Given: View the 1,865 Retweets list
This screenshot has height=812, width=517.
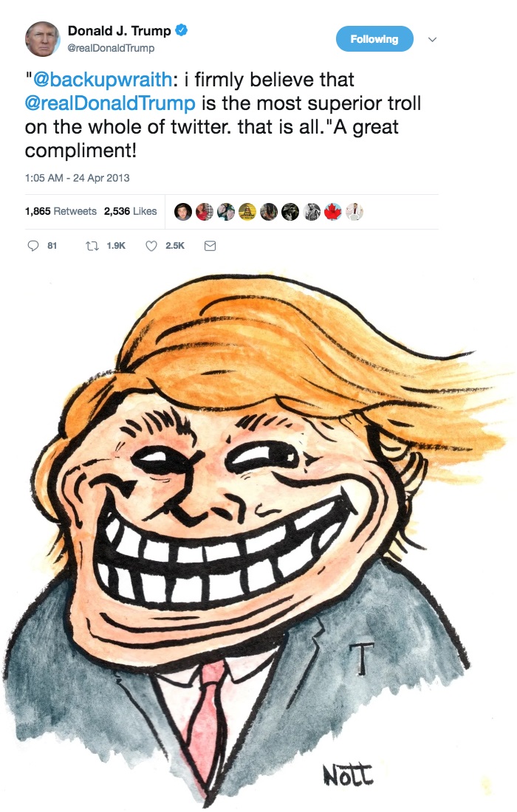Looking at the screenshot, I should pos(61,211).
